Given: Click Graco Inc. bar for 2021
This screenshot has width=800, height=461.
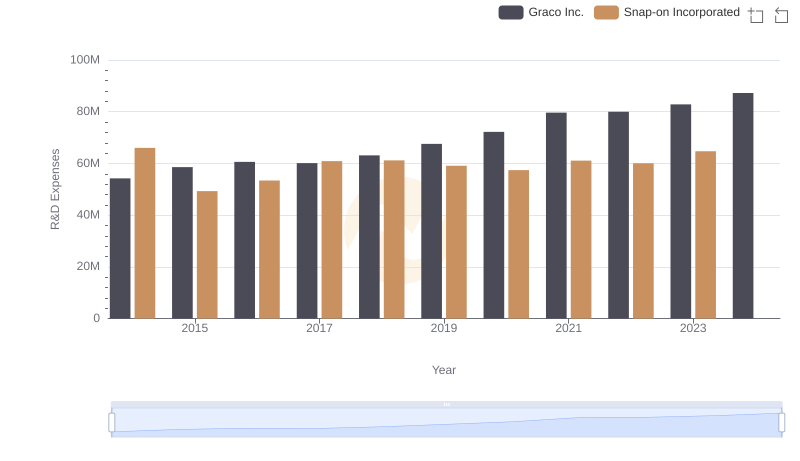Looking at the screenshot, I should (x=556, y=216).
